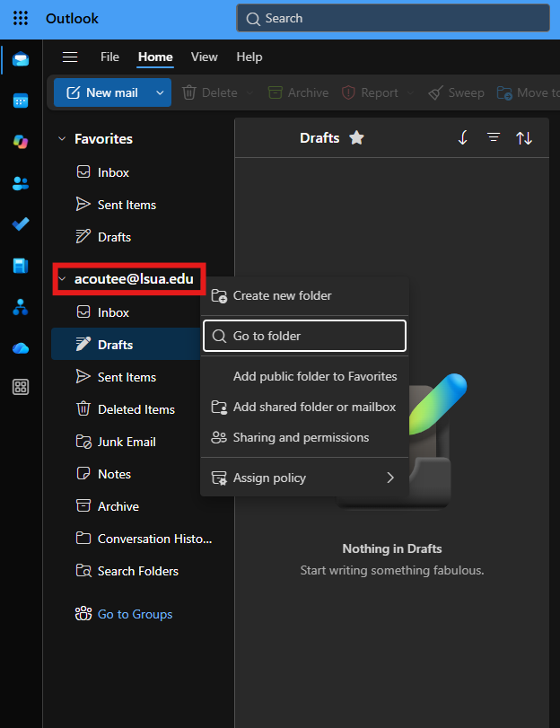Collapse the Favorites section
Image resolution: width=560 pixels, height=728 pixels.
(x=62, y=139)
